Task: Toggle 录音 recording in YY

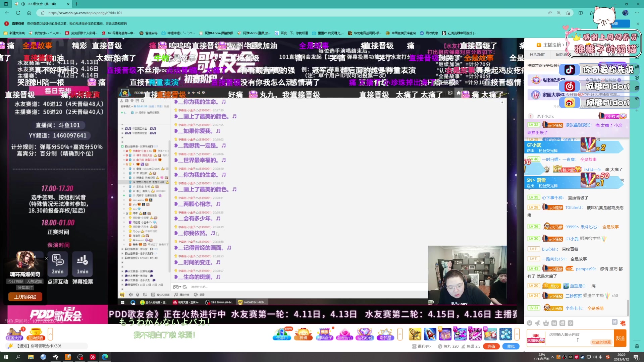Action: coord(196,295)
